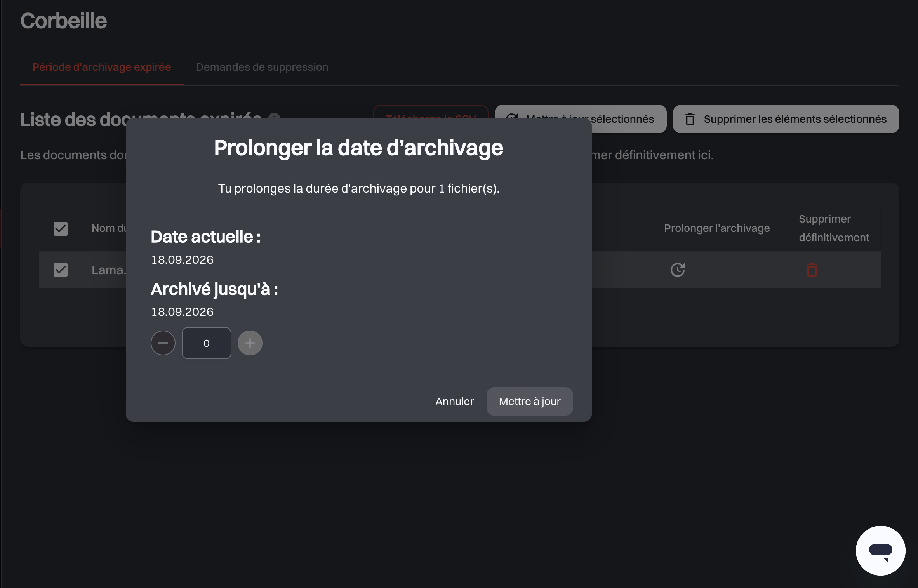Image resolution: width=918 pixels, height=588 pixels.
Task: Confirm with the Mettre à jour button
Action: coord(530,401)
